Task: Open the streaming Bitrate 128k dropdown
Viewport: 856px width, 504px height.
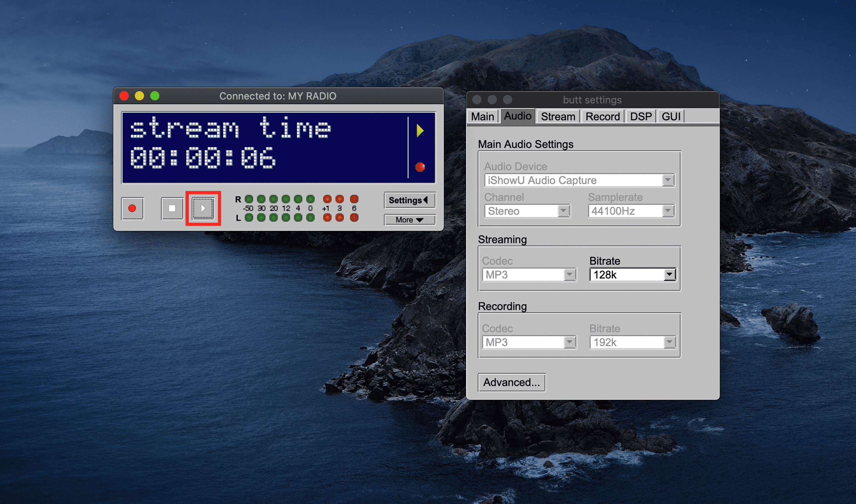Action: [633, 274]
